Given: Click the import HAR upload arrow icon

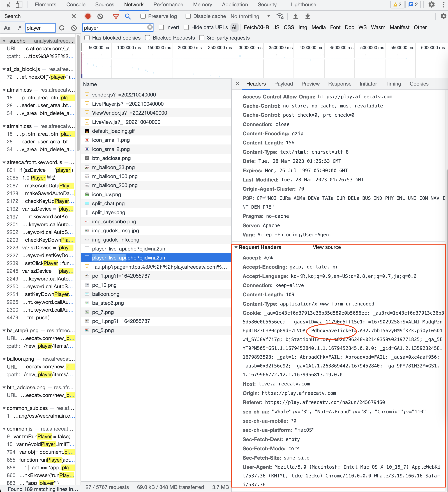Looking at the screenshot, I should click(x=295, y=16).
